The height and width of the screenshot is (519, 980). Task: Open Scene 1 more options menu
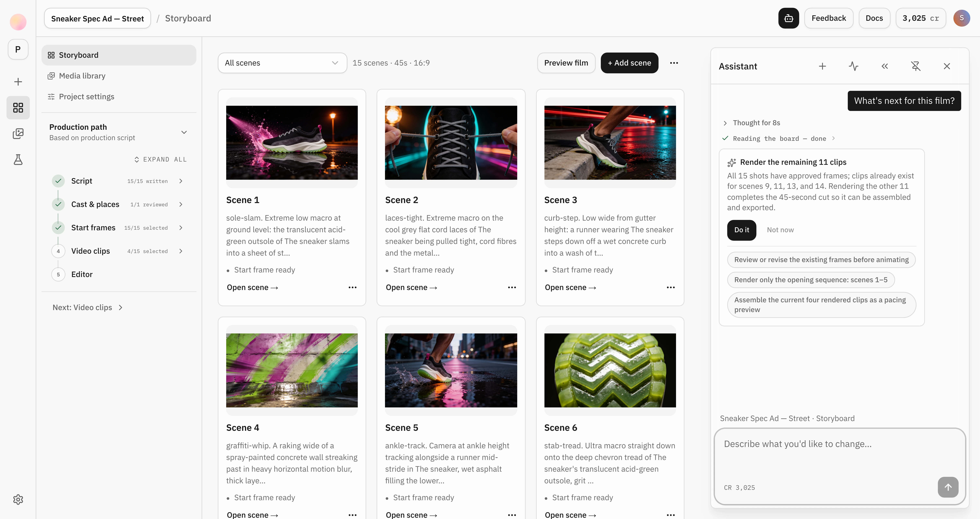[353, 288]
